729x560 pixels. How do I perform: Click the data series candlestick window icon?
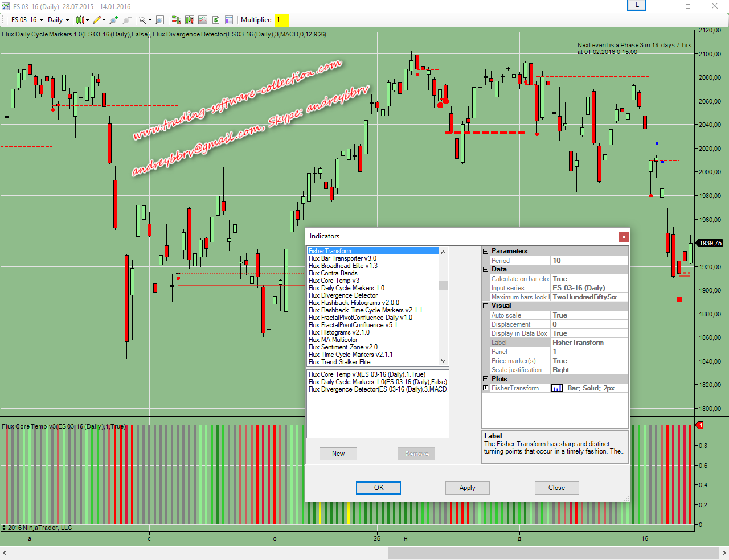190,20
